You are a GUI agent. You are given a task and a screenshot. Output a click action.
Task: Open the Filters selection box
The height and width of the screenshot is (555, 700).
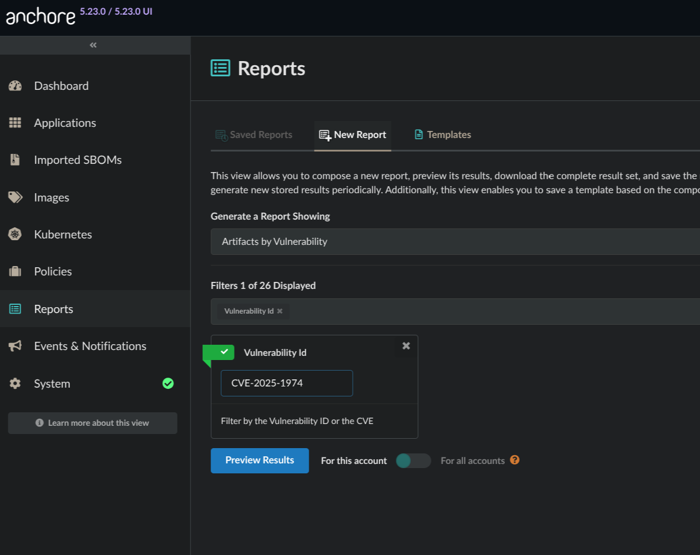(490, 311)
